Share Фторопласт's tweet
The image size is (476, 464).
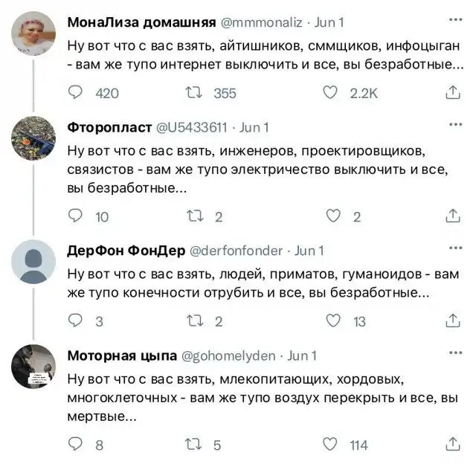pyautogui.click(x=452, y=216)
